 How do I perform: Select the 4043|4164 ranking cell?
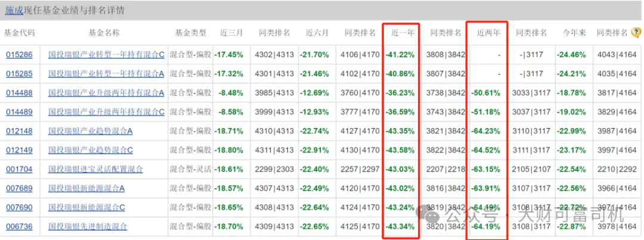click(x=618, y=55)
